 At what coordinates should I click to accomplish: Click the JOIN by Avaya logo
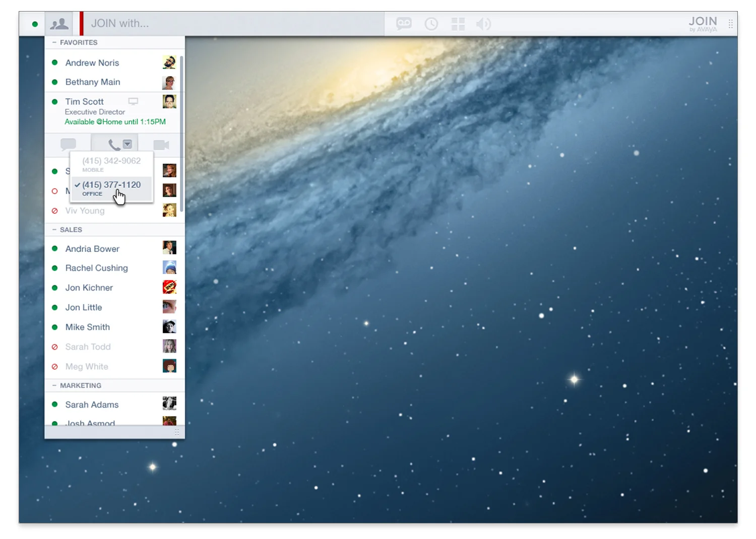coord(703,24)
